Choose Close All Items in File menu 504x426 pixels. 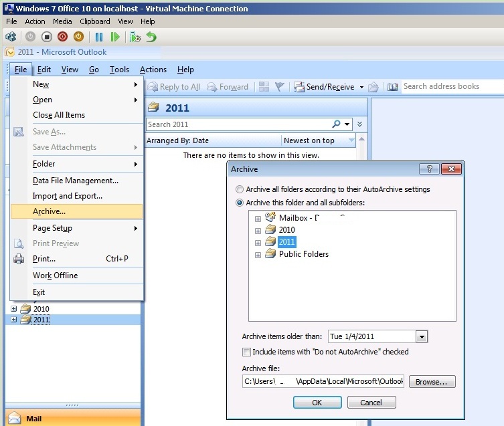[x=76, y=115]
